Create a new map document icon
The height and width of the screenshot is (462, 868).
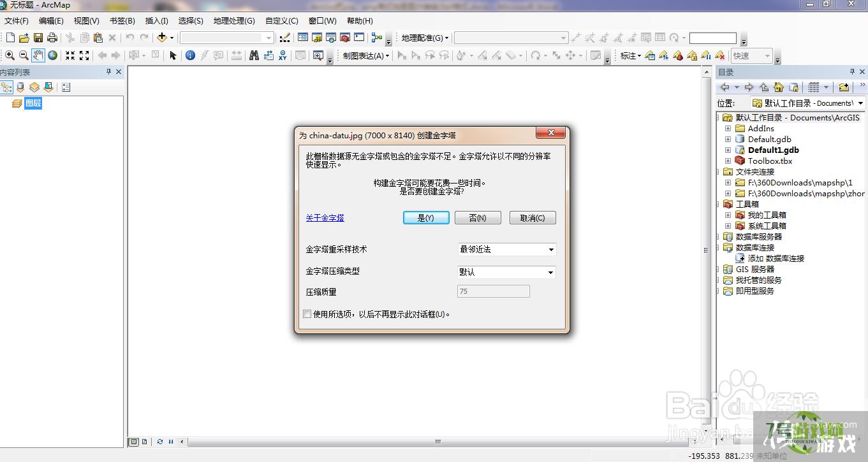[10, 38]
